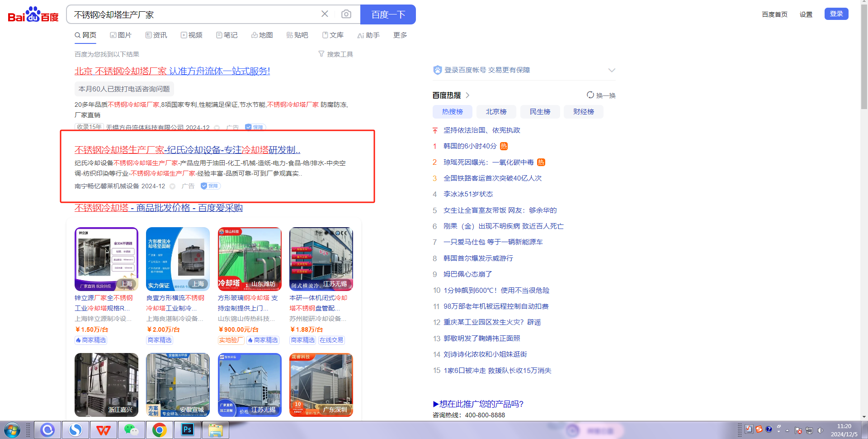Open 搜索工具 filter options

coord(336,54)
